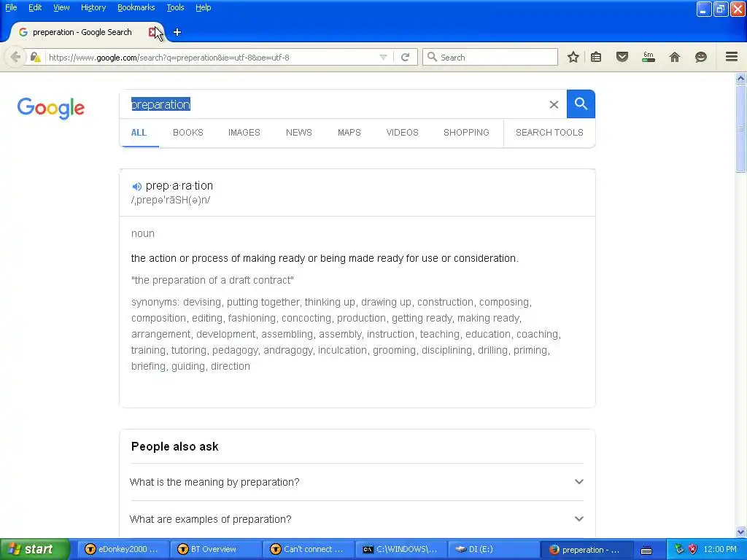This screenshot has width=747, height=560.
Task: Switch to C:\WINDOWS command prompt taskbar item
Action: coord(400,549)
